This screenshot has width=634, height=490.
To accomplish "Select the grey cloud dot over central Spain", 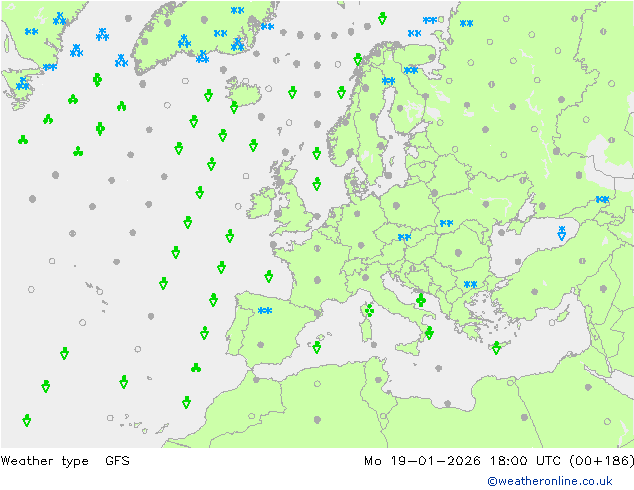I will click(x=261, y=345).
